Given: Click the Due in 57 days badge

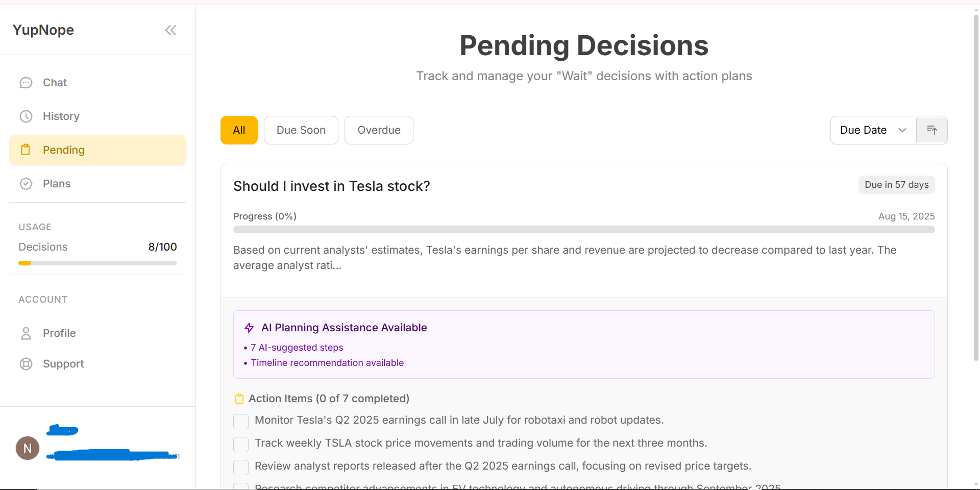Looking at the screenshot, I should click(896, 185).
